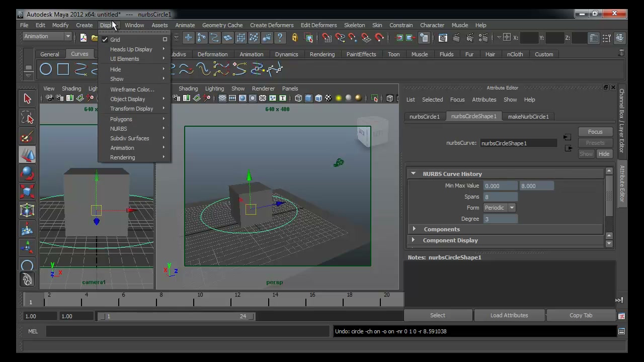Select the Paint Selection tool
644x362 pixels.
(x=27, y=136)
